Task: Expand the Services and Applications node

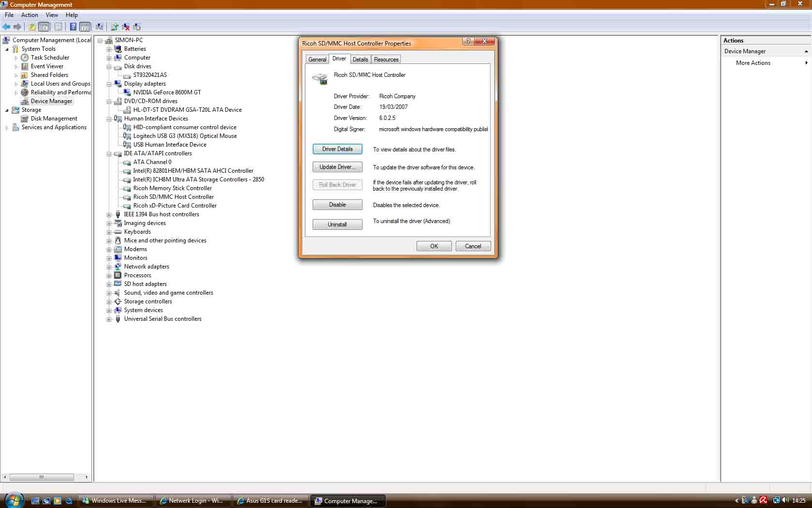Action: click(7, 128)
